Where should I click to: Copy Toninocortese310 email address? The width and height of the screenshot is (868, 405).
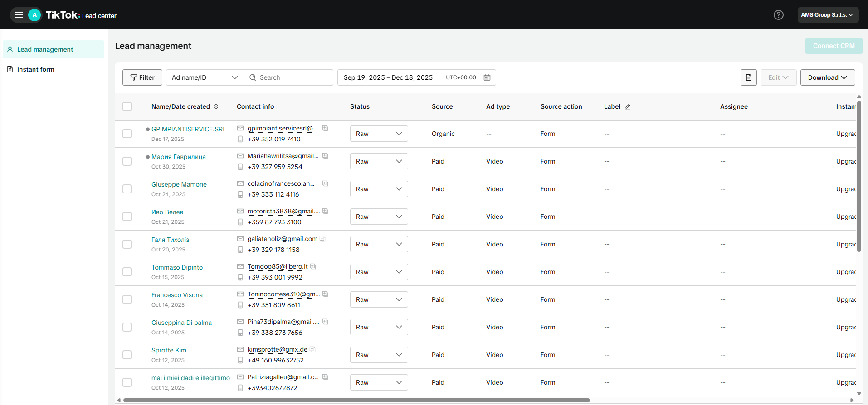[x=325, y=294]
